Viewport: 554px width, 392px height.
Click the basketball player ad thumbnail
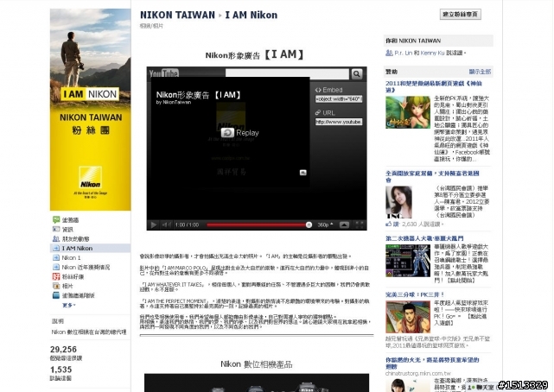point(408,317)
